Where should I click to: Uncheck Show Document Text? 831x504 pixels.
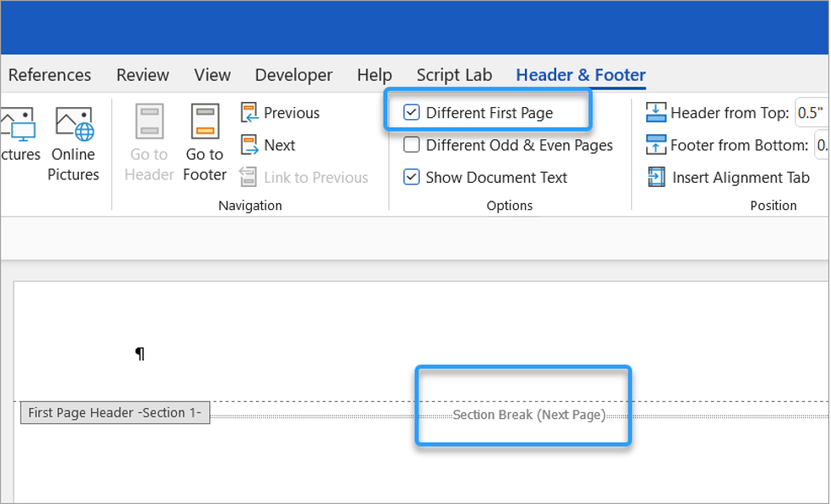point(412,177)
